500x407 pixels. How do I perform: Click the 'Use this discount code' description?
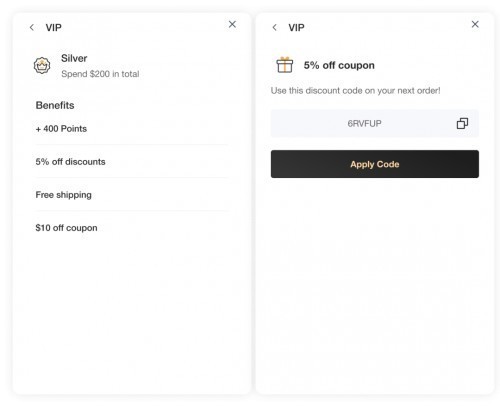pos(355,91)
